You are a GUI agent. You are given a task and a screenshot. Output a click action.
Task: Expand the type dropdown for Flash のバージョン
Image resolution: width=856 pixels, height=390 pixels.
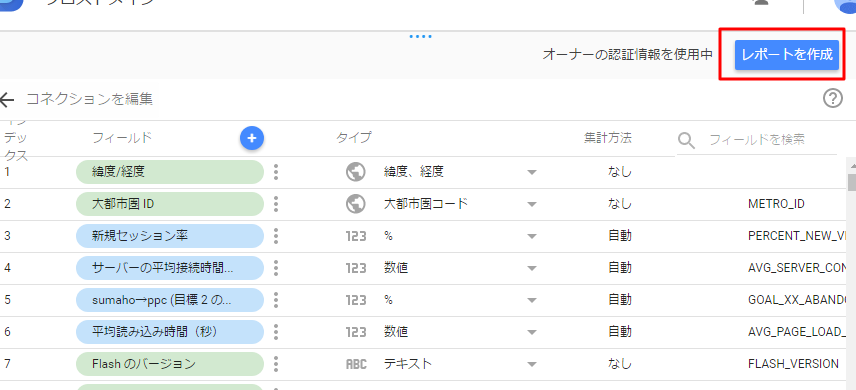[x=532, y=364]
